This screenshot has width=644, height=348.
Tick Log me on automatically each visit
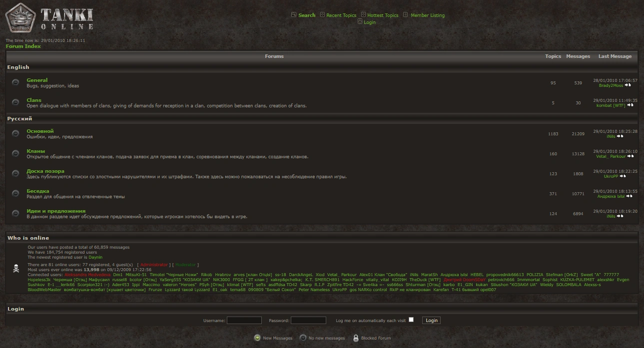click(411, 320)
